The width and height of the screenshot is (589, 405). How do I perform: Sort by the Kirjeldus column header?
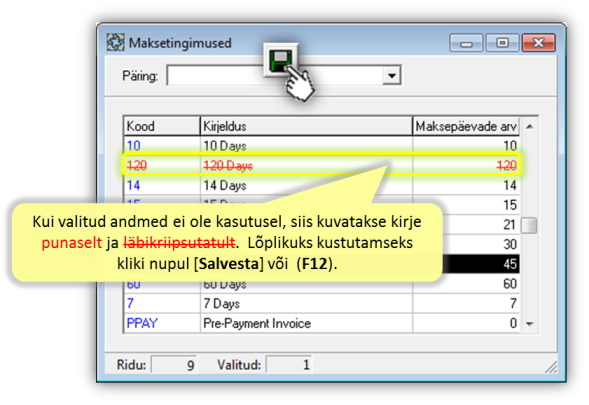(306, 126)
